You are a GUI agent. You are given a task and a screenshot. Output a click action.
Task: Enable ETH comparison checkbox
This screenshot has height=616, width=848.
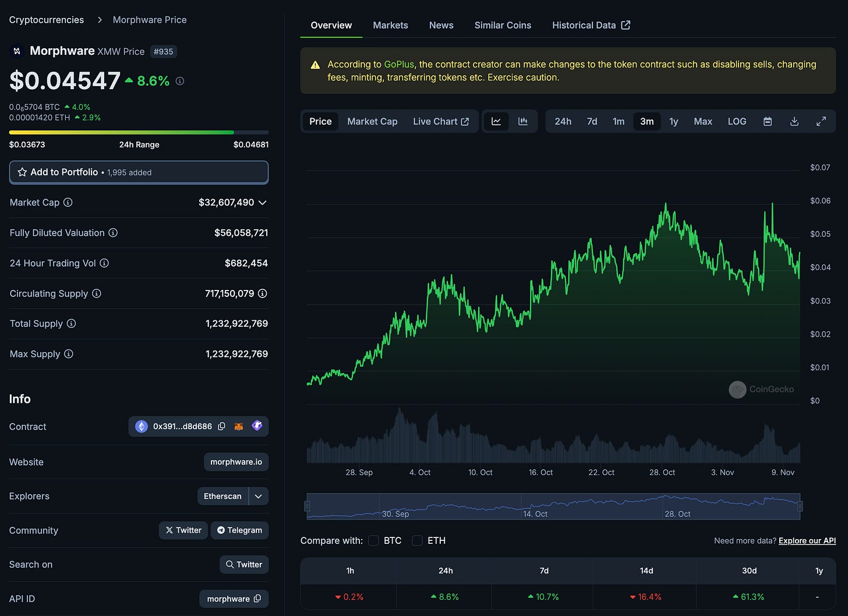417,540
